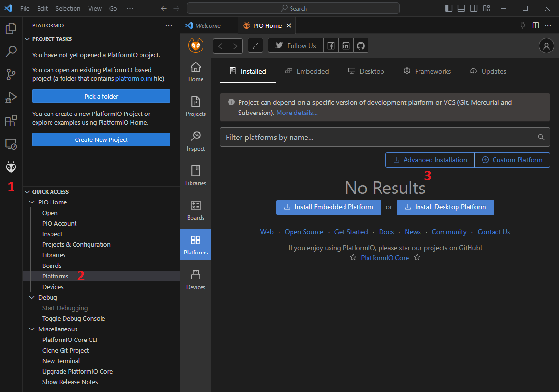Click the LinkedIn icon in PIO toolbar

coord(346,46)
